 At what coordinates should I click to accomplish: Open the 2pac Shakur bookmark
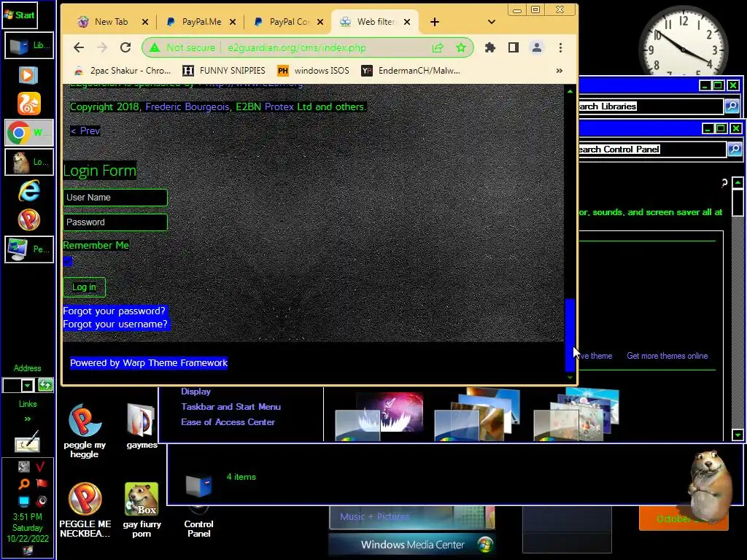pos(123,71)
